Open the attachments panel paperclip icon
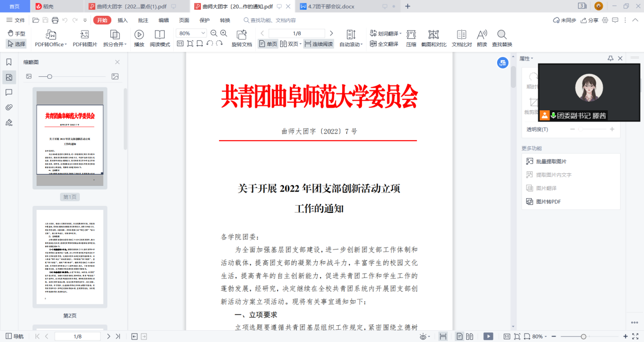 [9, 107]
